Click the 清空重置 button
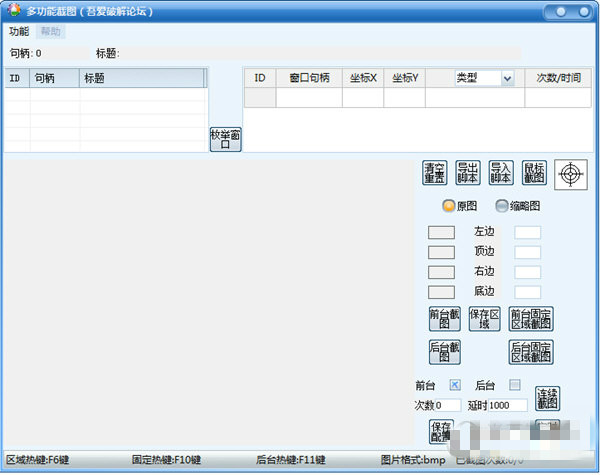Viewport: 600px width, 475px height. pos(435,173)
